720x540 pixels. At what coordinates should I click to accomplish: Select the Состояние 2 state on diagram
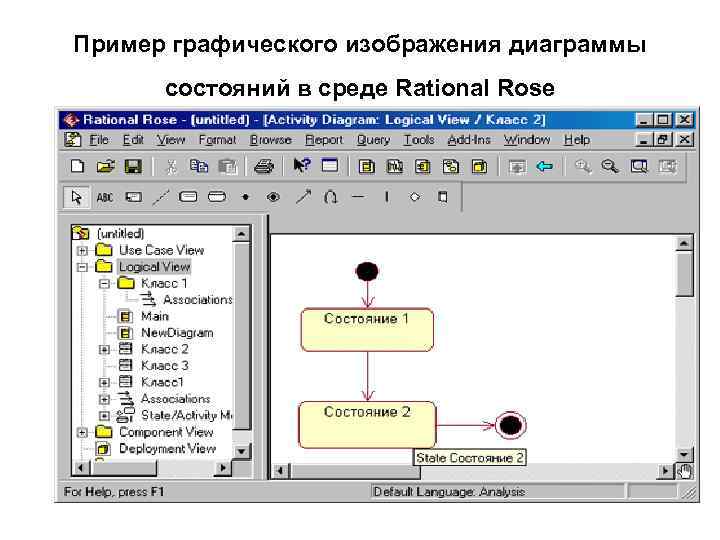[x=367, y=424]
